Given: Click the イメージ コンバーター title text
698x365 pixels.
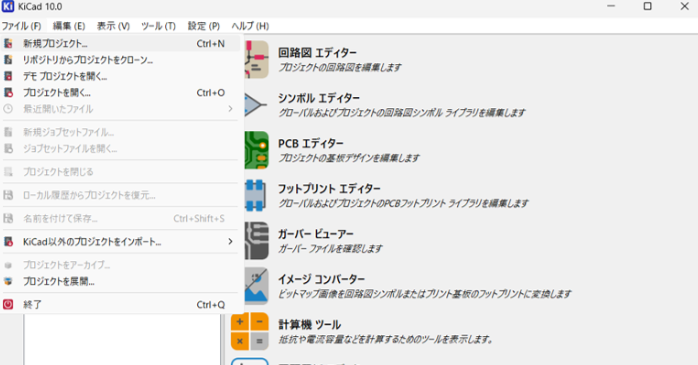Looking at the screenshot, I should (321, 280).
